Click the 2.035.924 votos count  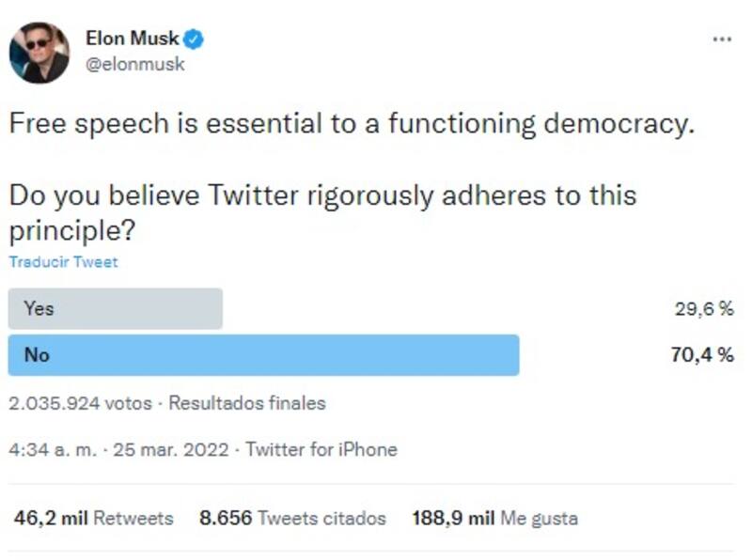click(80, 403)
